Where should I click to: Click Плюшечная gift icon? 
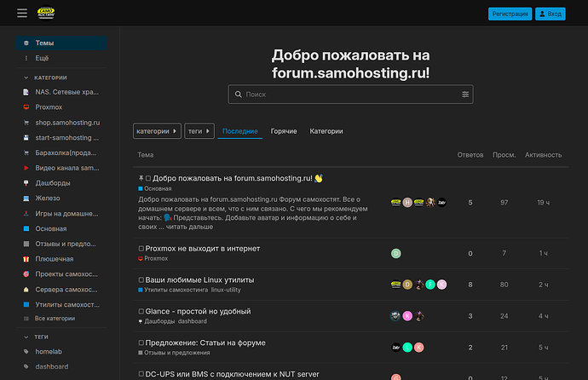point(26,259)
